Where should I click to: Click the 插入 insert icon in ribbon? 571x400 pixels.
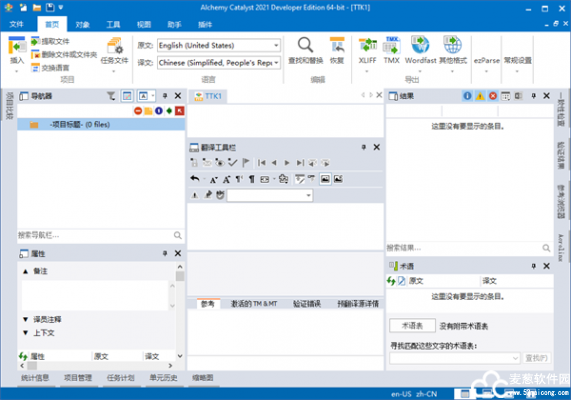pos(17,46)
